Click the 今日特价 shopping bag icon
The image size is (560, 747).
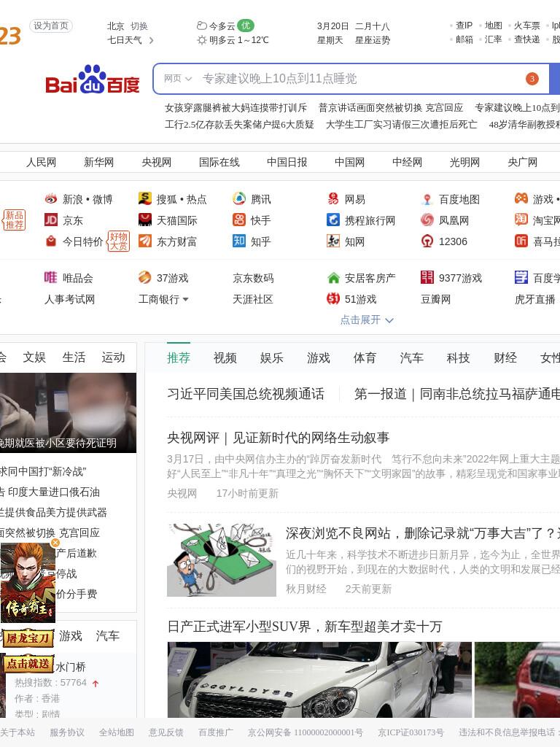coord(51,241)
